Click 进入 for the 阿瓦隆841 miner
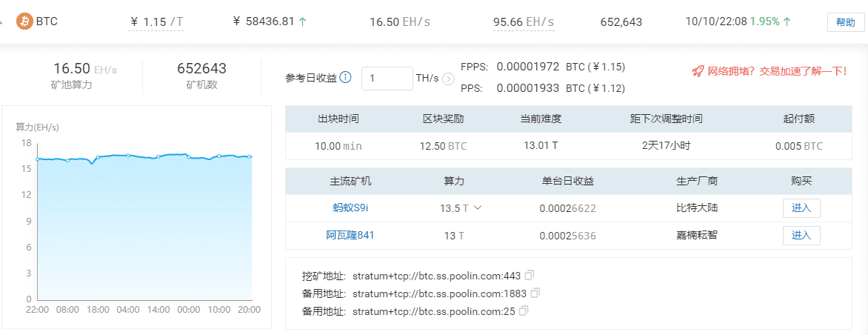 click(801, 236)
